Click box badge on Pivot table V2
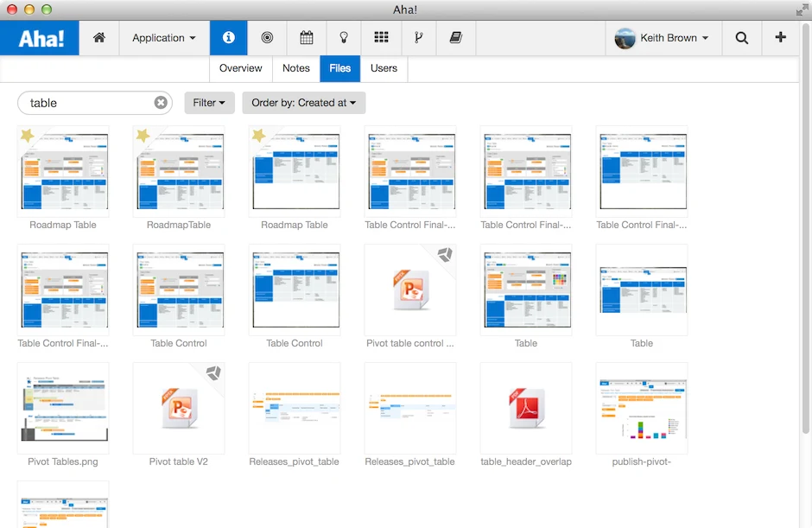812x528 pixels. click(x=213, y=372)
